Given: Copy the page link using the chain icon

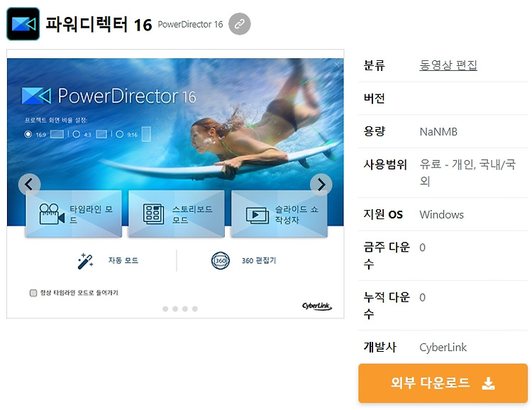Looking at the screenshot, I should pos(240,24).
